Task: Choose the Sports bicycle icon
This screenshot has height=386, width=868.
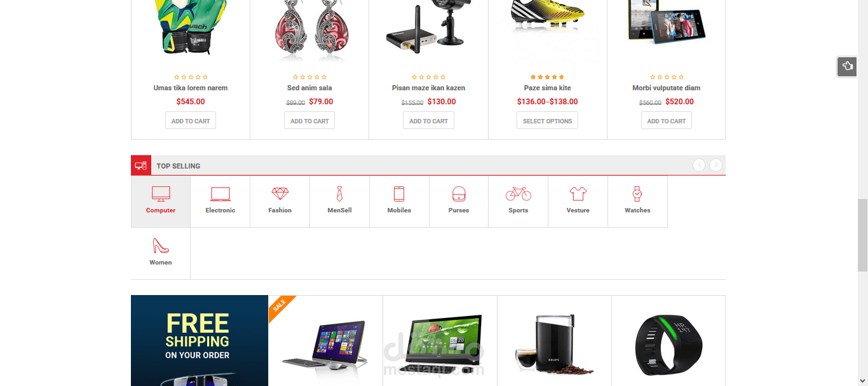Action: (x=519, y=193)
